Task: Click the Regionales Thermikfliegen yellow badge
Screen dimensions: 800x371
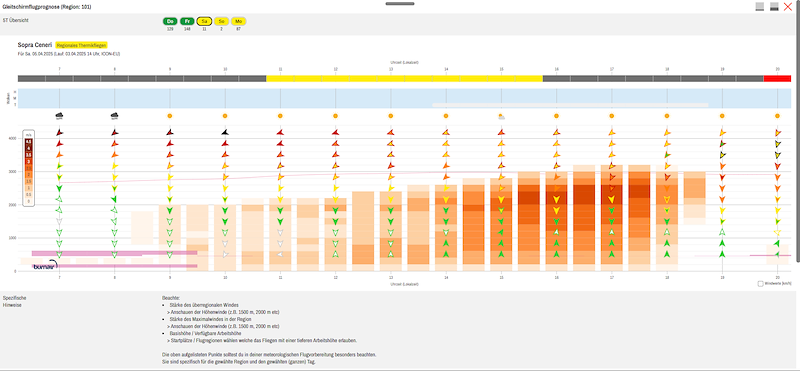Action: [82, 45]
